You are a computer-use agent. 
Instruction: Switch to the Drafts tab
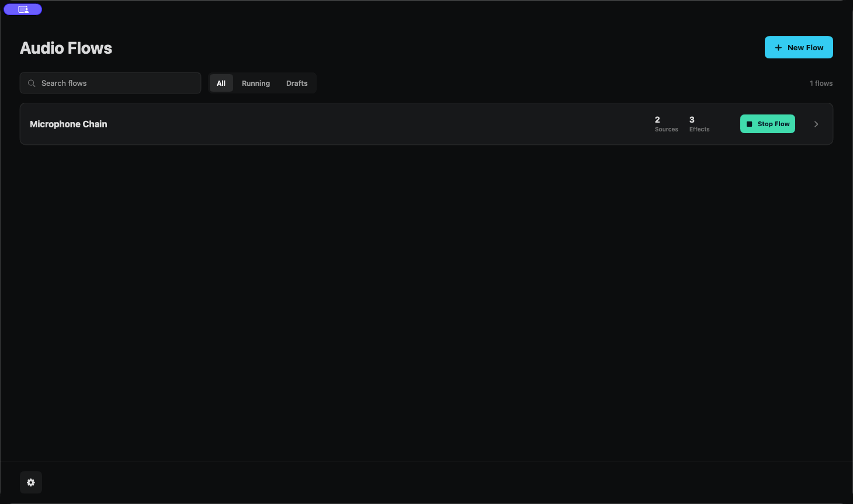coord(297,83)
